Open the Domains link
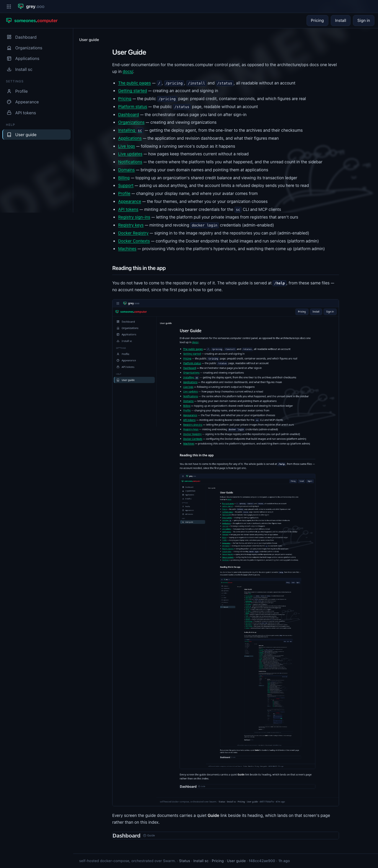This screenshot has width=378, height=868. (x=126, y=170)
